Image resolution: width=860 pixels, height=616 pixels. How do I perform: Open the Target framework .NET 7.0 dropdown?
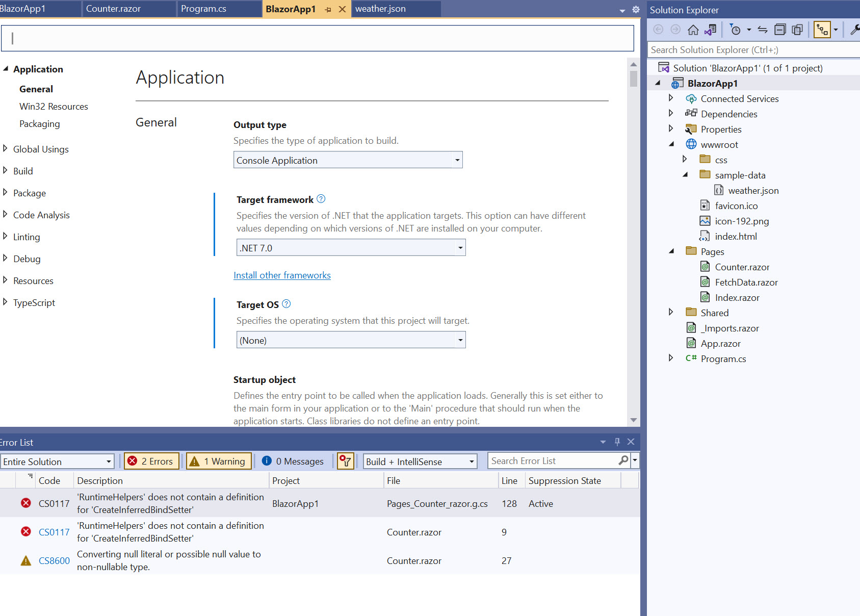pos(351,248)
